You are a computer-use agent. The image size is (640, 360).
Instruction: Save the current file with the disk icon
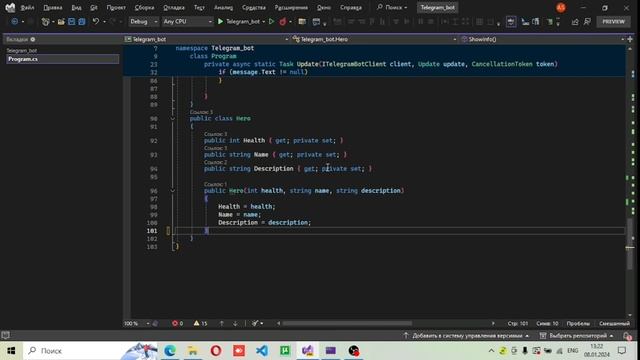71,22
